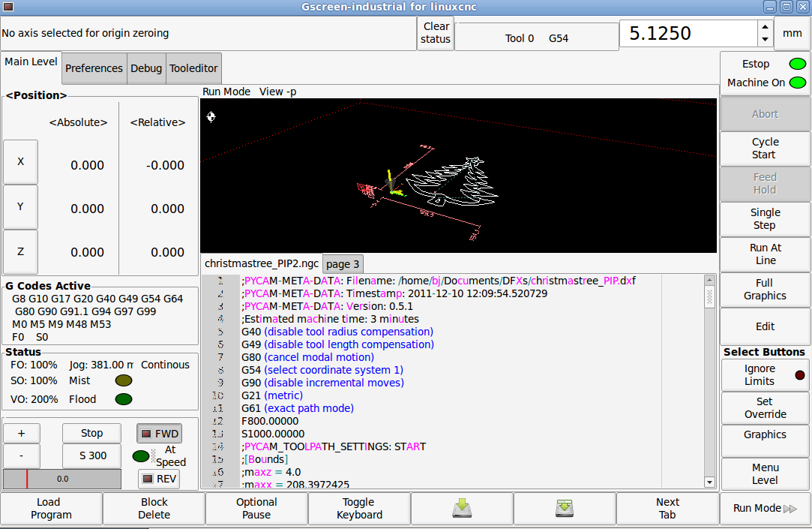Viewport: 812px width, 529px height.
Task: Click the spindle speed override bar
Action: (x=61, y=479)
